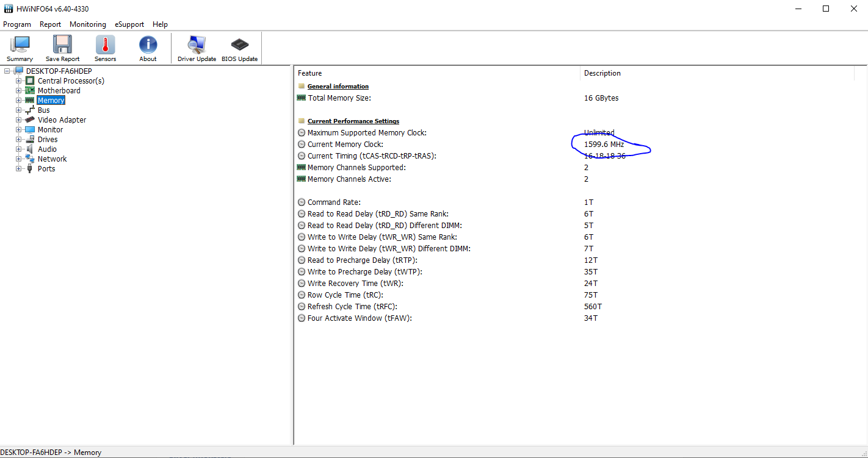This screenshot has height=458, width=868.
Task: Select the Memory label in the tree
Action: coord(51,100)
